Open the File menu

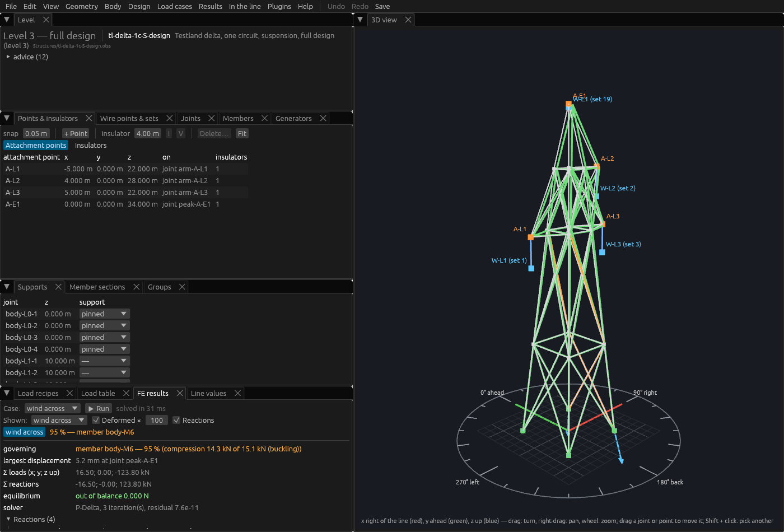point(11,6)
